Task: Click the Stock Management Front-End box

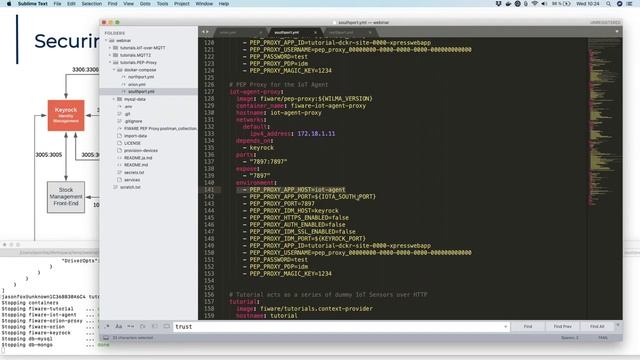Action: pos(66,197)
